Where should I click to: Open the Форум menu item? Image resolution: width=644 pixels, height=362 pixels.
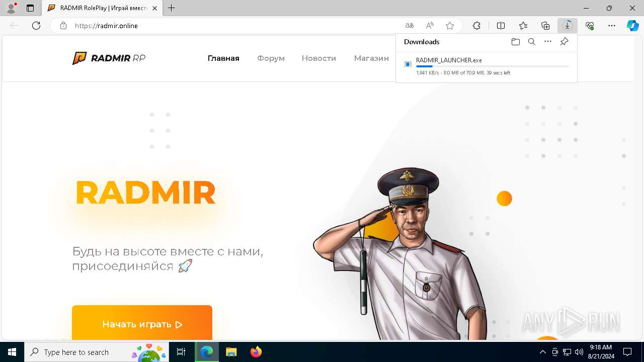click(271, 58)
